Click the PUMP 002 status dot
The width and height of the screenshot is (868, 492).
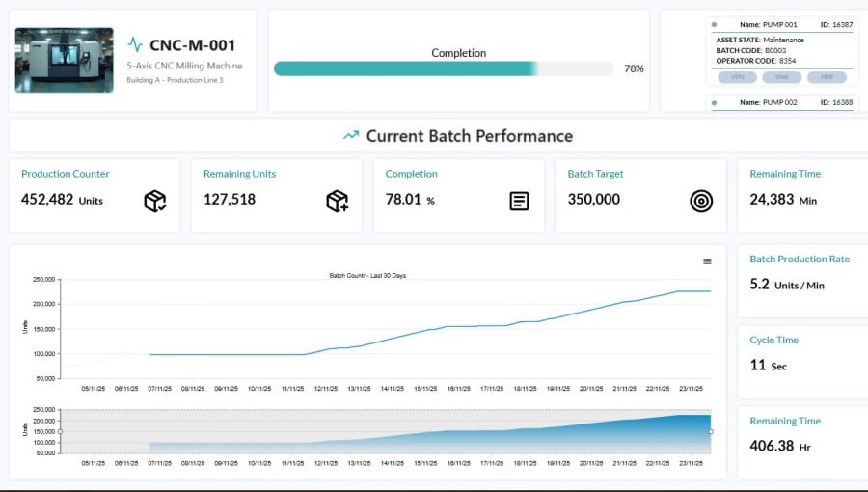pos(714,102)
